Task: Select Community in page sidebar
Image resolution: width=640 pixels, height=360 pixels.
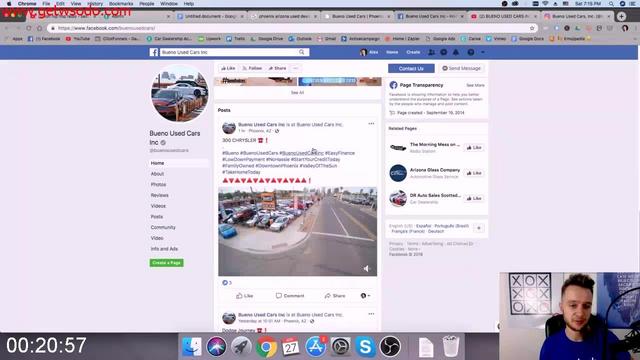Action: [x=163, y=227]
